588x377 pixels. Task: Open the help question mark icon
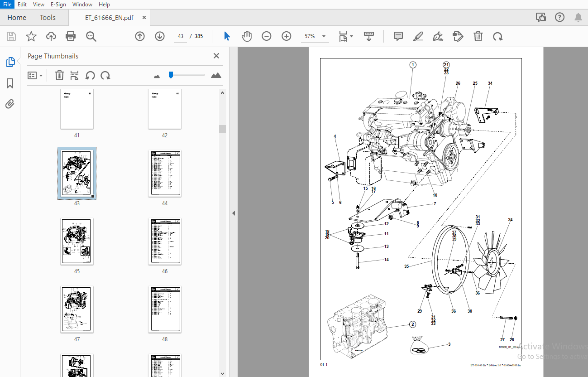[559, 17]
